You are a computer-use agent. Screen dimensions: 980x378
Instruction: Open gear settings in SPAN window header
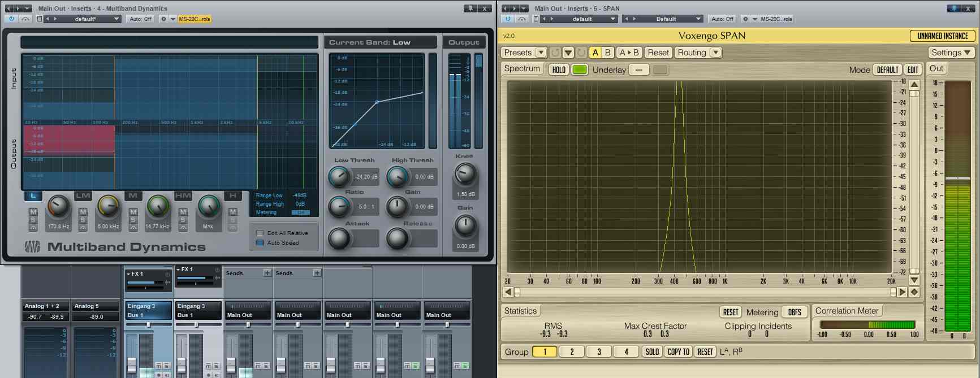click(x=745, y=19)
